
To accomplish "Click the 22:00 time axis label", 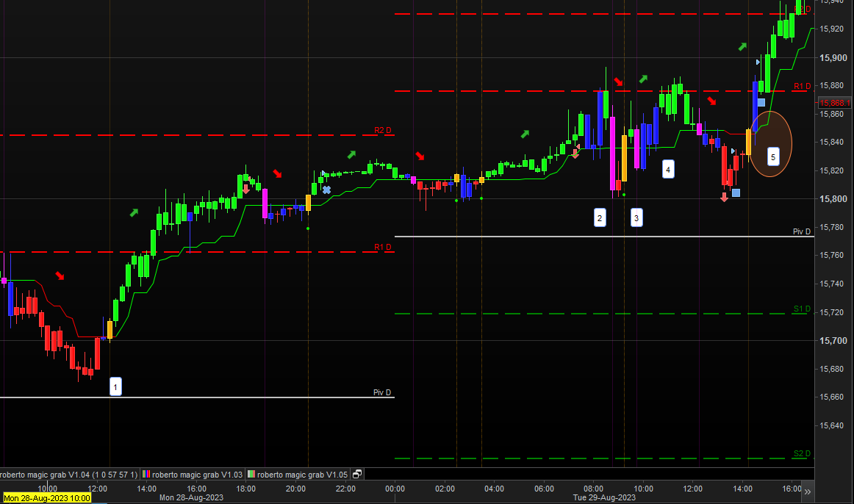I will (x=345, y=489).
